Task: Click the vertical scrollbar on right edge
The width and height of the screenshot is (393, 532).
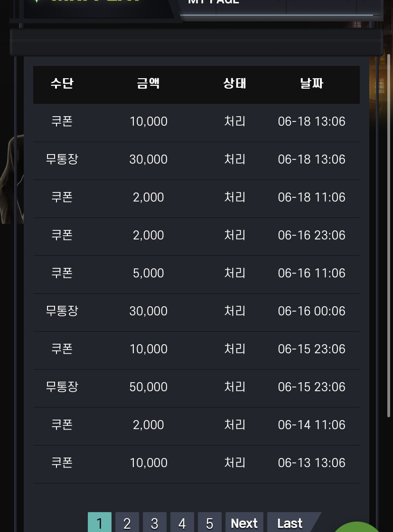Action: tap(389, 236)
